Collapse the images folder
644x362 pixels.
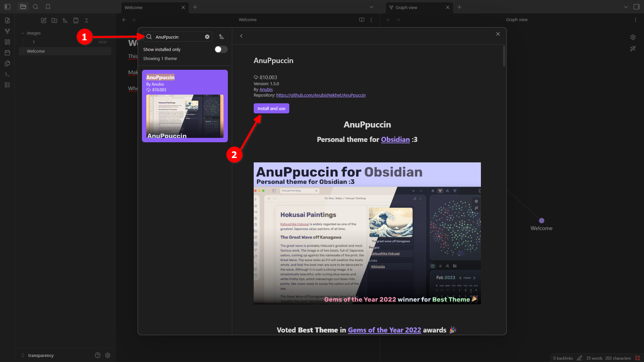coord(23,33)
